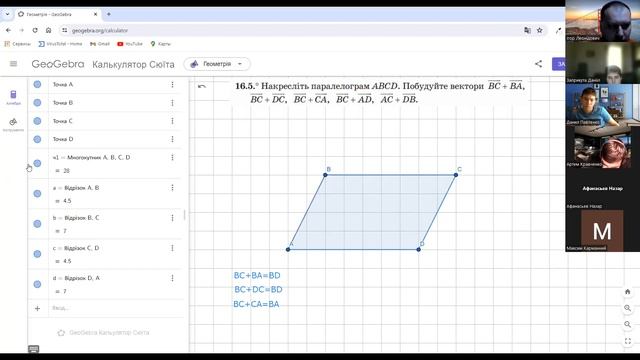The height and width of the screenshot is (360, 640).
Task: Toggle visibility of Відрізок B, C
Action: [37, 224]
